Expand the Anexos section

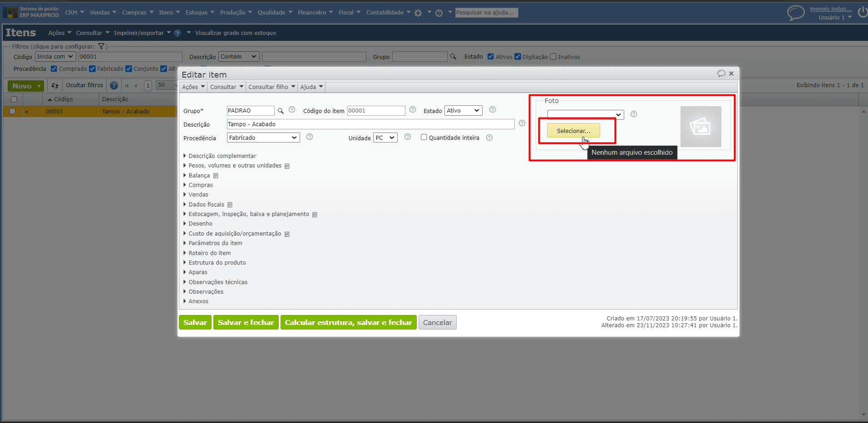click(196, 301)
